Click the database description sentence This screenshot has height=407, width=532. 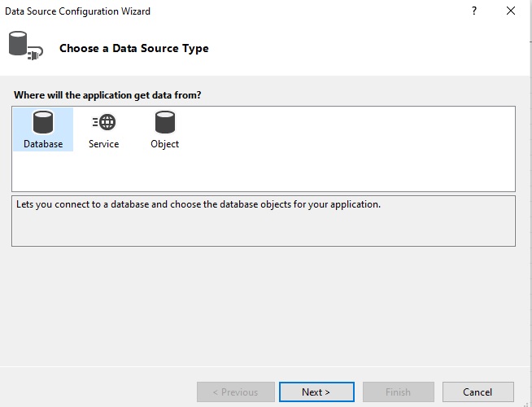(x=198, y=204)
